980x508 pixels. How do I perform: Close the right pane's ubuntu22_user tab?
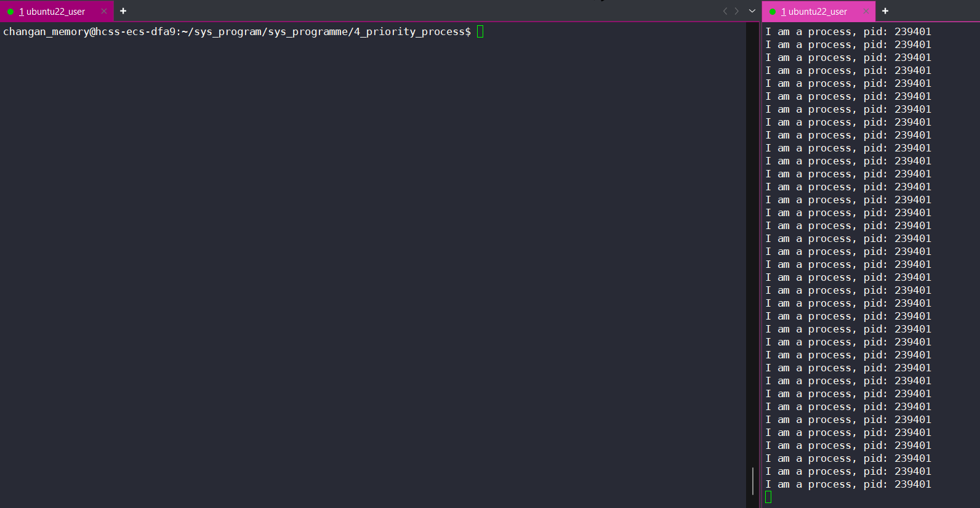click(x=866, y=11)
